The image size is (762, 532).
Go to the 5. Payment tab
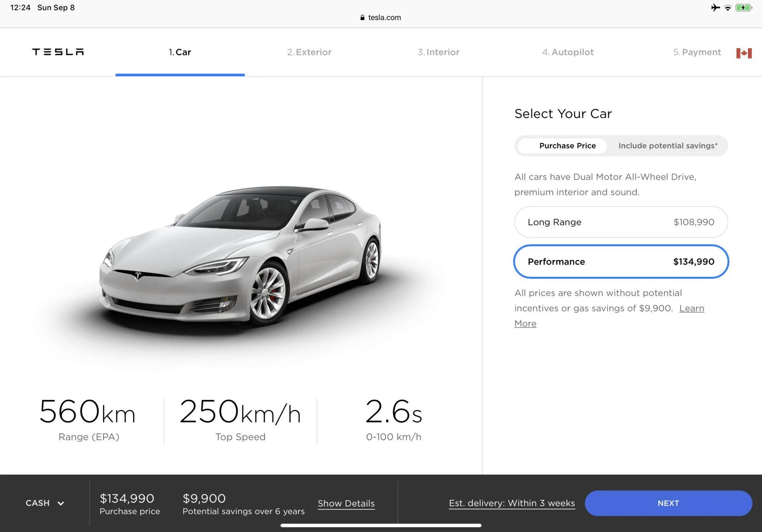(x=697, y=52)
